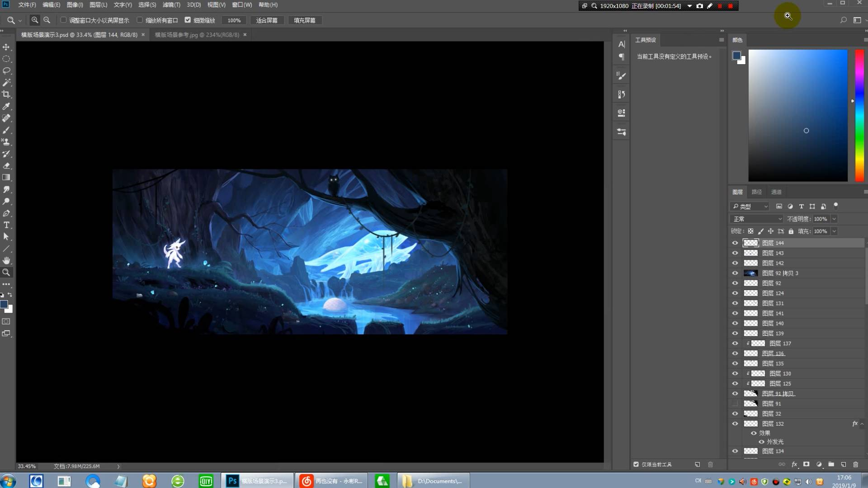
Task: Open fill 填充 slider dropdown
Action: tap(834, 231)
